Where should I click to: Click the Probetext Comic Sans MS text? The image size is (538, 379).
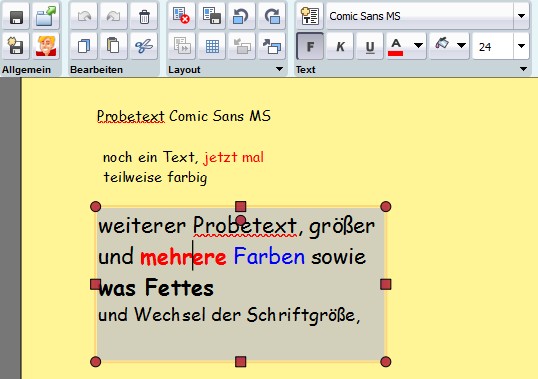184,116
